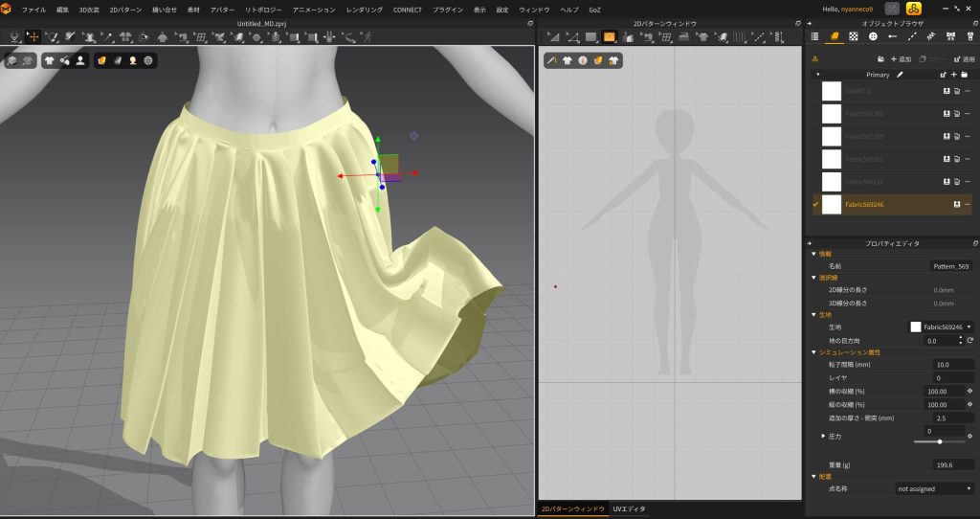Open the ファイル menu
The image size is (980, 519).
33,9
